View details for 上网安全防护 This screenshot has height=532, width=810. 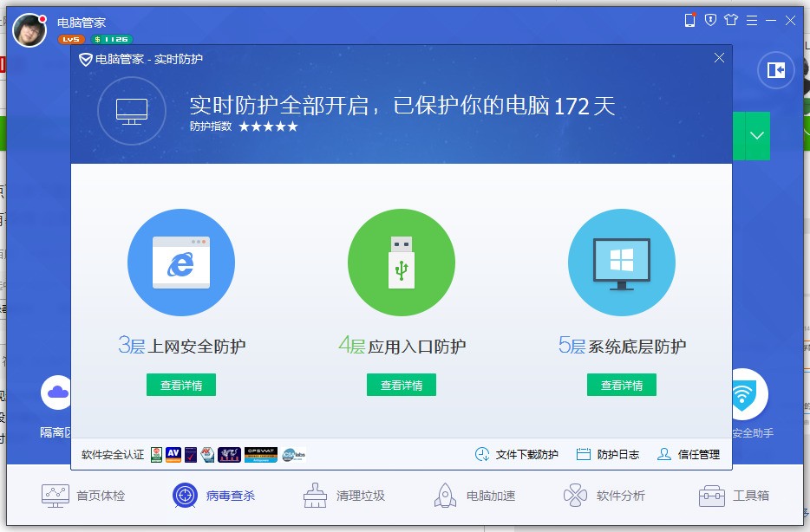pyautogui.click(x=181, y=385)
